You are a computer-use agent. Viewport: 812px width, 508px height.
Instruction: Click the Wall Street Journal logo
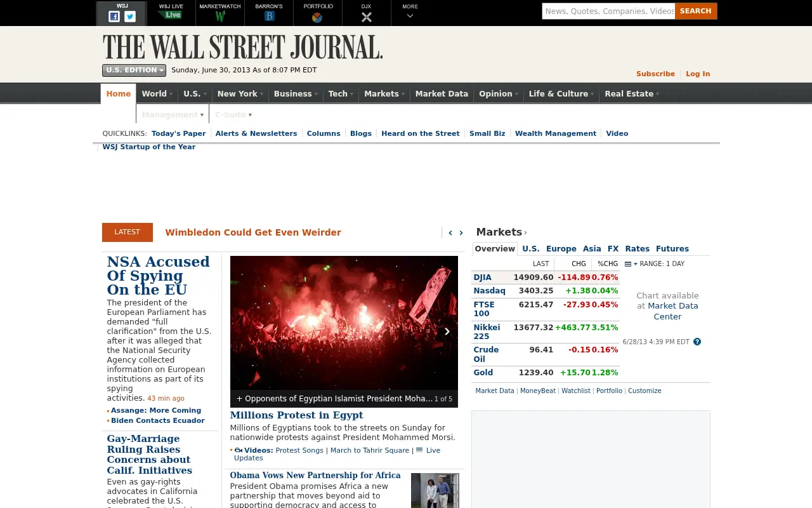point(242,47)
